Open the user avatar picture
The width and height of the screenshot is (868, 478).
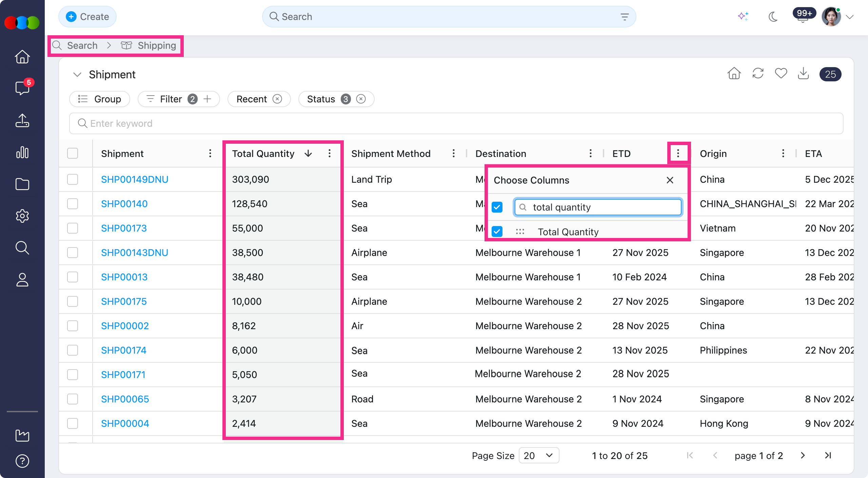coord(831,17)
